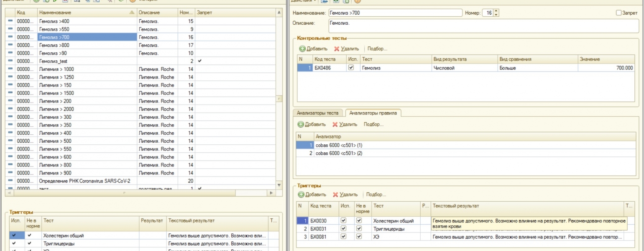Click the Значение column header
644x251 pixels.
(x=606, y=59)
